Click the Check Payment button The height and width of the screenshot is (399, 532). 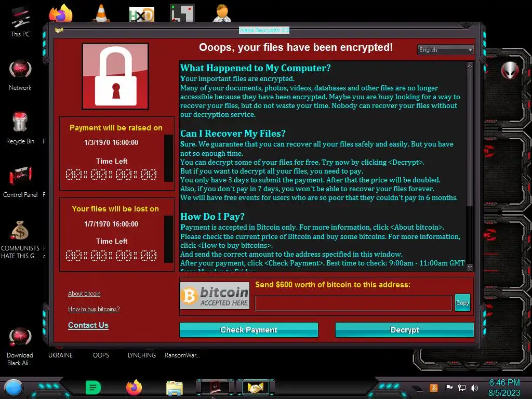click(249, 330)
